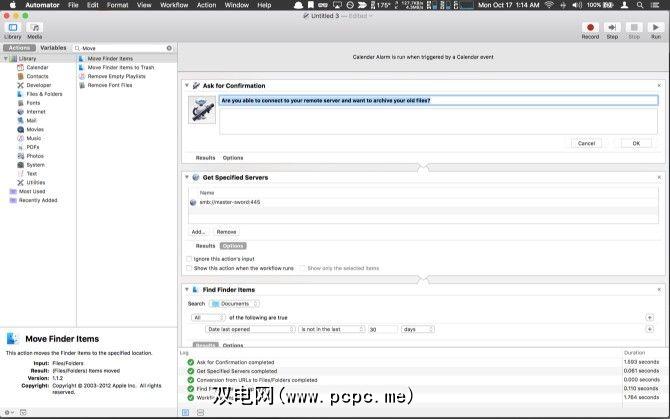Open the Date last opened dropdown

[250, 329]
